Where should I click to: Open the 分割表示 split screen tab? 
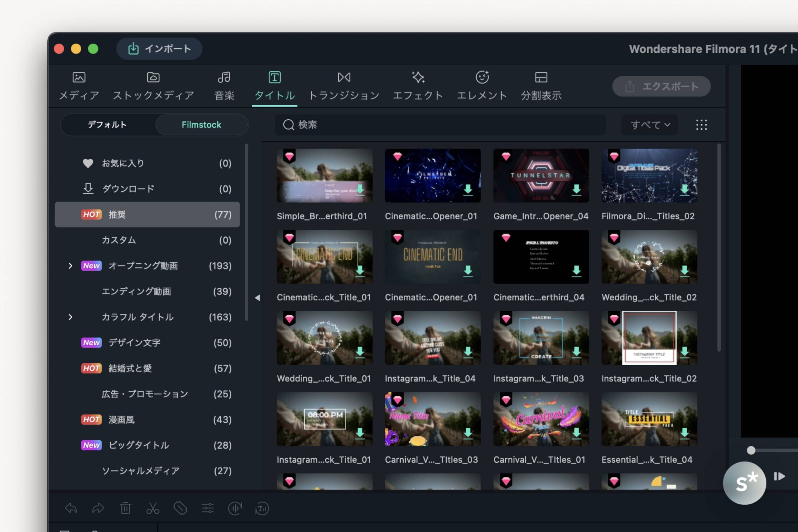541,86
